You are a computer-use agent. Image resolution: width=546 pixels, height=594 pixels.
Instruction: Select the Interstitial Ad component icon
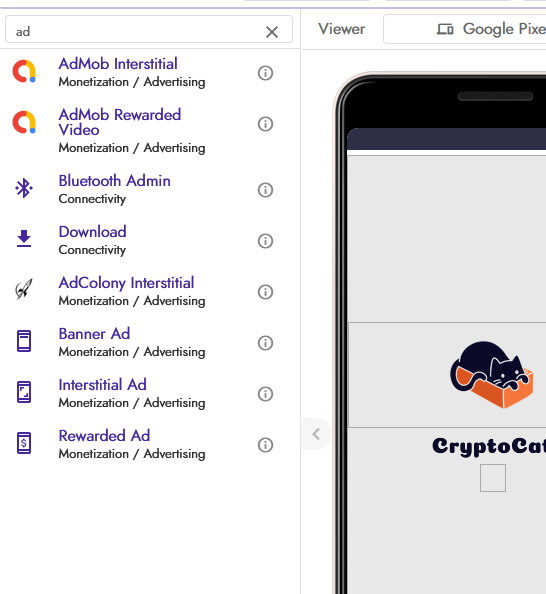24,392
